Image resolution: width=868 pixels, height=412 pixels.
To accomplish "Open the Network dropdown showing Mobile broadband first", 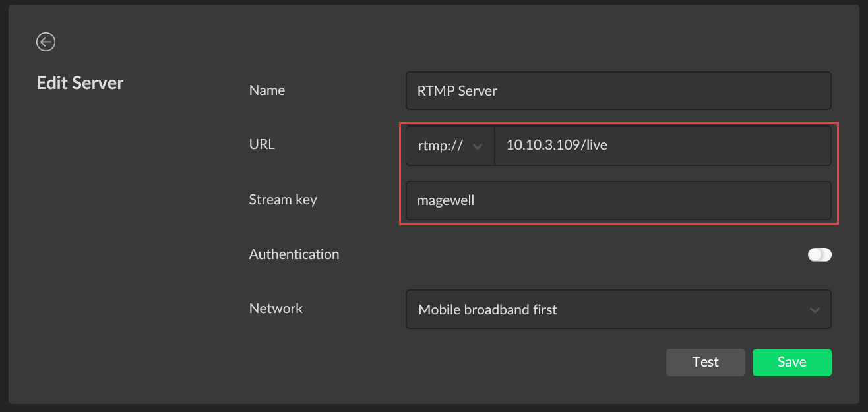I will [x=619, y=309].
